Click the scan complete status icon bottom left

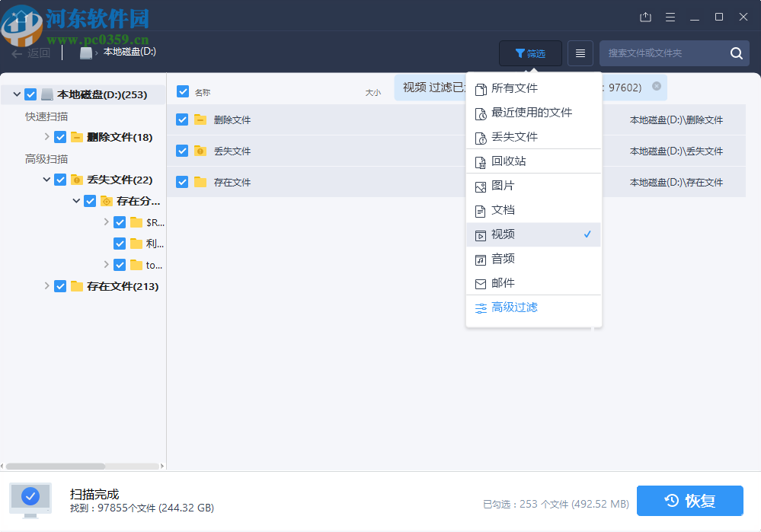tap(30, 500)
